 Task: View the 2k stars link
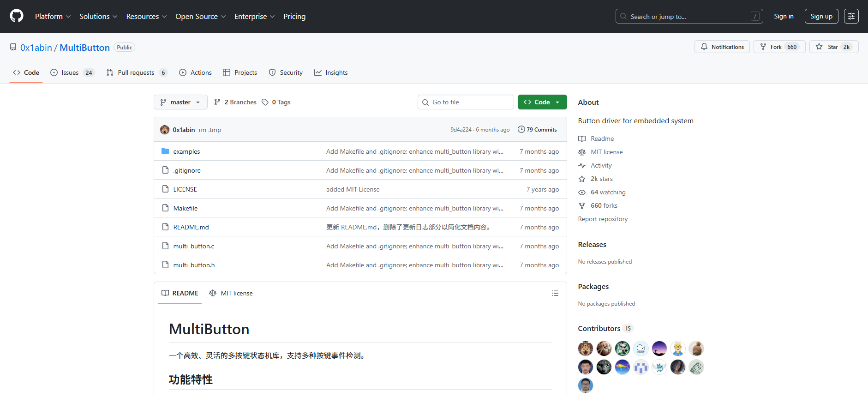click(x=601, y=179)
